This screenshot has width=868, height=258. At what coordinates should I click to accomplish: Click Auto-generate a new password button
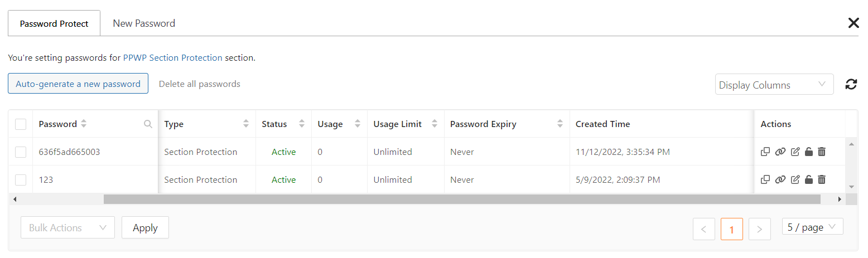[x=78, y=84]
